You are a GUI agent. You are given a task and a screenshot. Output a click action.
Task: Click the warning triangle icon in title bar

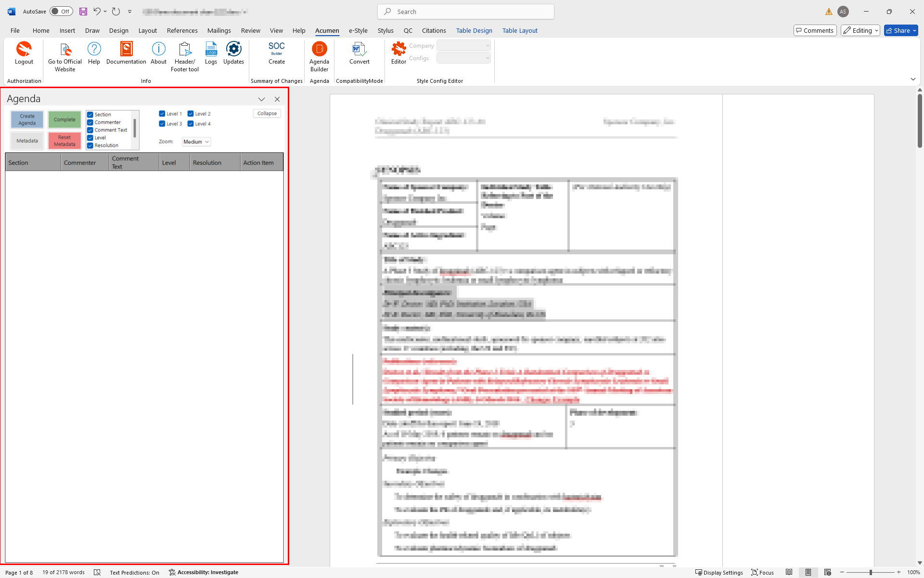pyautogui.click(x=829, y=12)
